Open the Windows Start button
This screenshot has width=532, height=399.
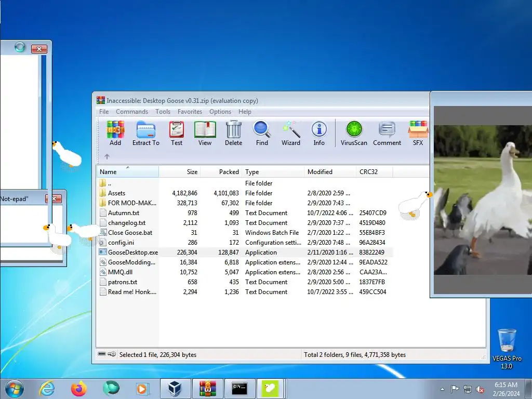(14, 389)
